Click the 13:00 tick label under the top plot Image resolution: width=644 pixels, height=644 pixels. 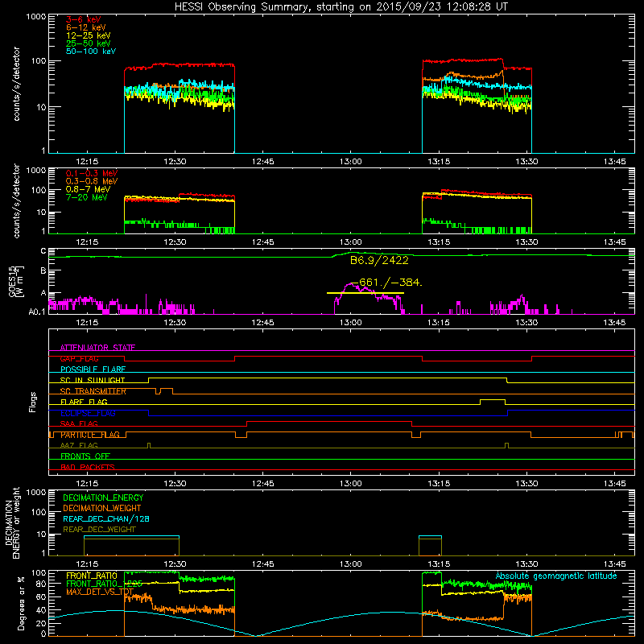coord(351,162)
